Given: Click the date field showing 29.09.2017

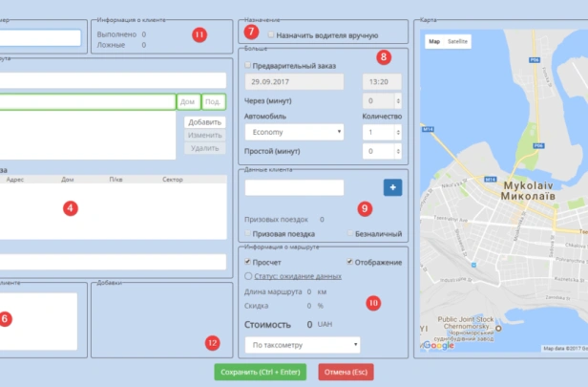Looking at the screenshot, I should point(300,82).
